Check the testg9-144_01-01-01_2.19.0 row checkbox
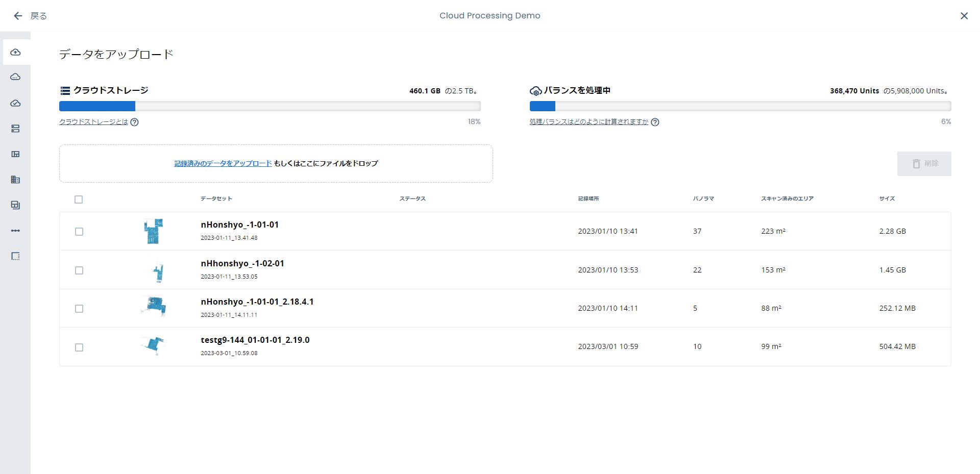 [x=79, y=347]
